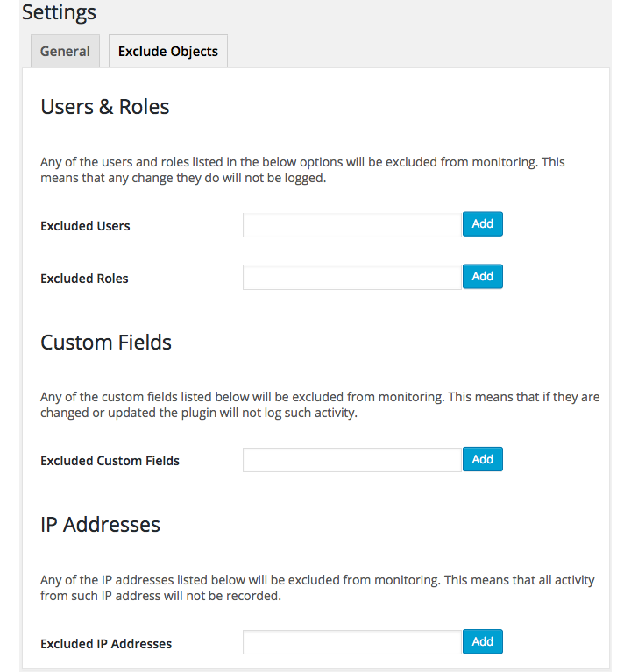Click Add next to Excluded IP Addresses
This screenshot has height=672, width=631.
483,641
